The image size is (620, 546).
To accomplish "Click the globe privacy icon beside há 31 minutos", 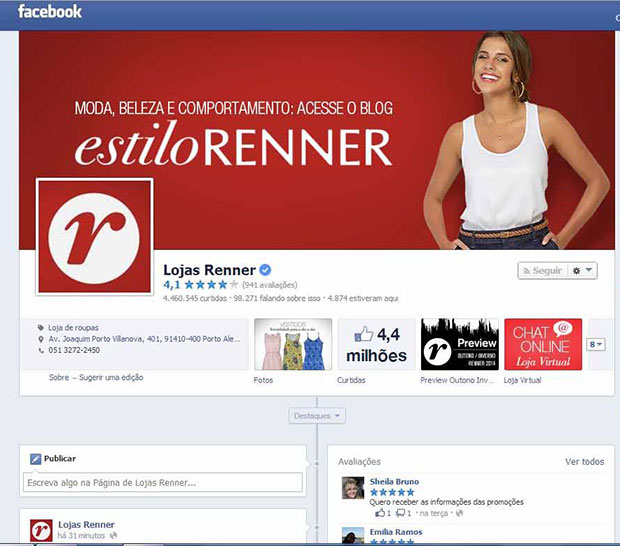I will coord(113,536).
